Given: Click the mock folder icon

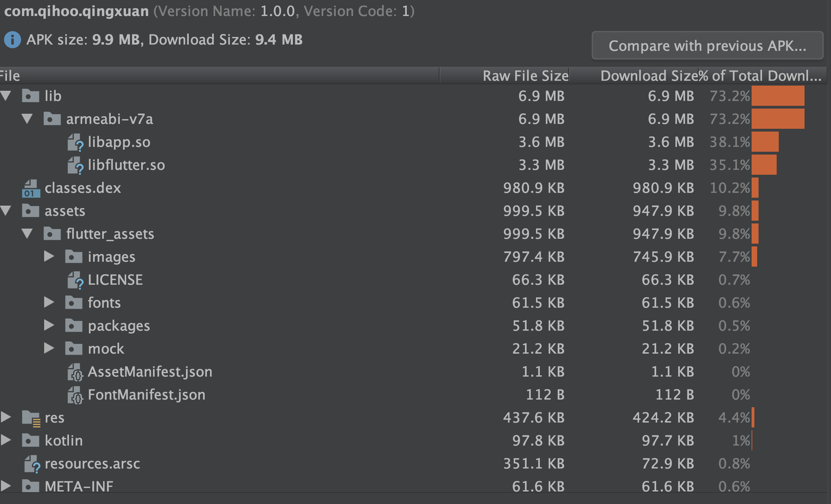Looking at the screenshot, I should pyautogui.click(x=74, y=348).
